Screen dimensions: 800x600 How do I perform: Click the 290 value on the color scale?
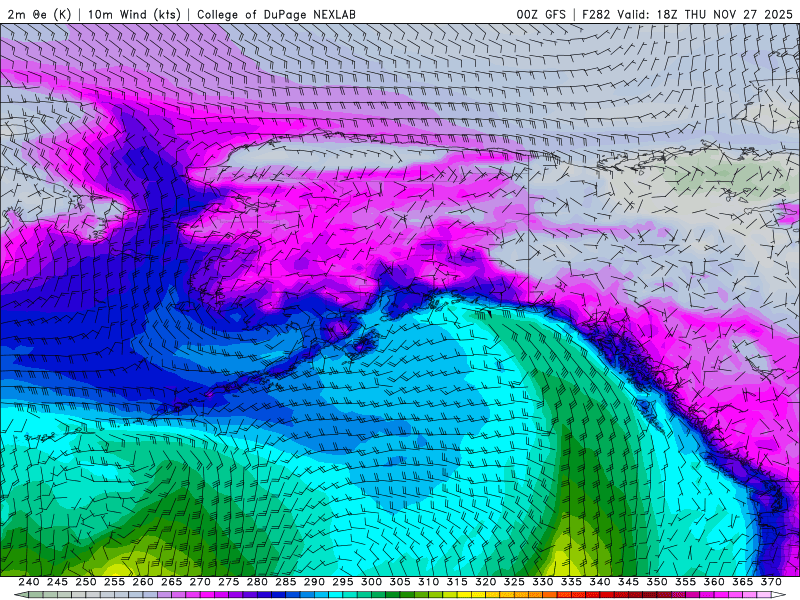[x=314, y=582]
